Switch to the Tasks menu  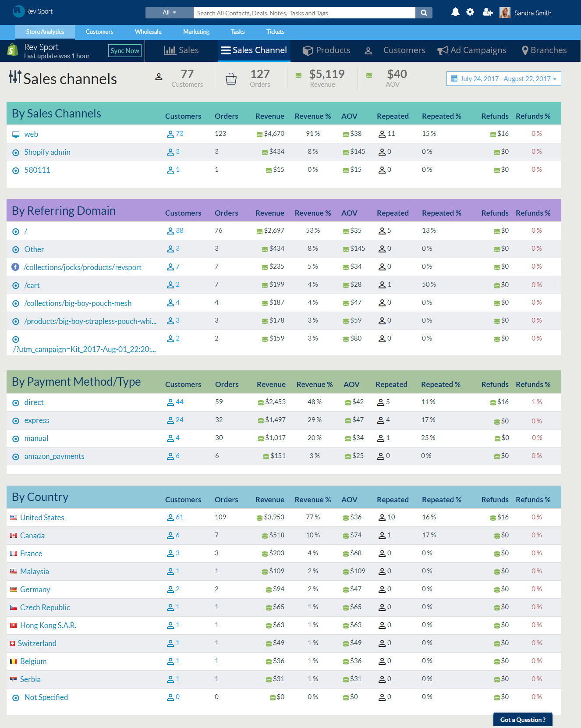tap(238, 32)
